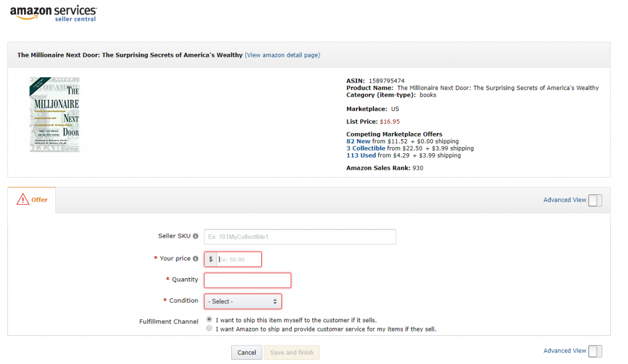Open the 82 New offers link
This screenshot has width=628, height=364.
tap(358, 141)
